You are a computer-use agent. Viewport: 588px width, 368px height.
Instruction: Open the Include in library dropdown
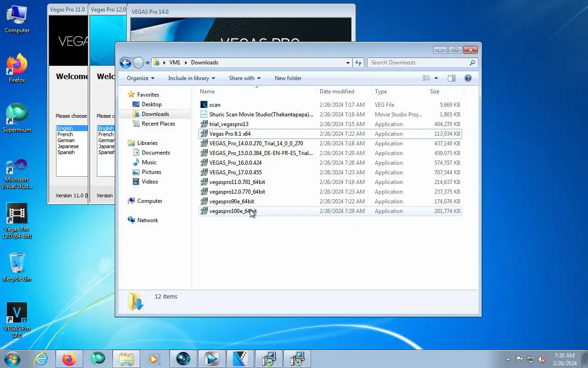coord(192,78)
